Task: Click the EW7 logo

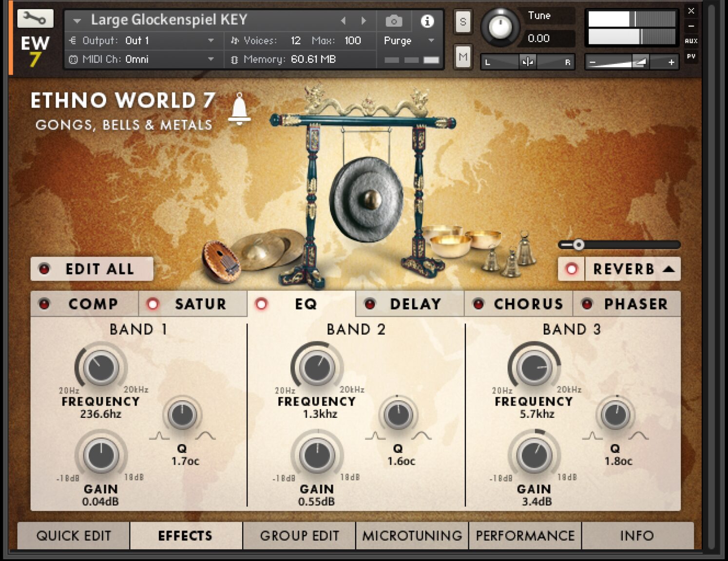Action: click(x=35, y=51)
